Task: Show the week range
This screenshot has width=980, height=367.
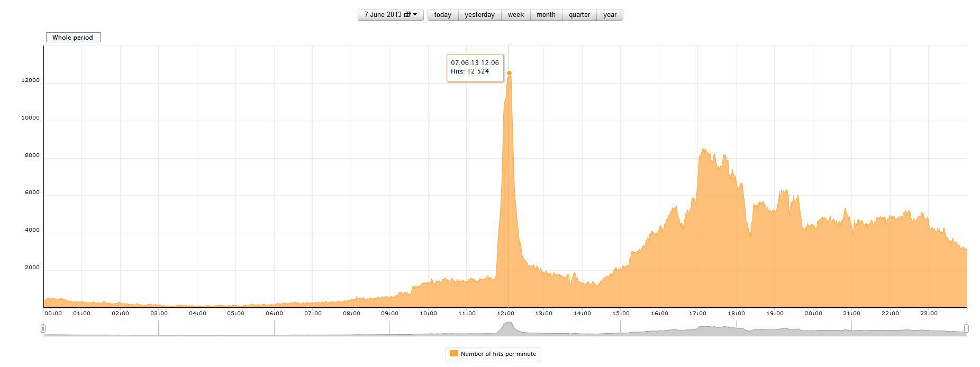Action: pos(515,15)
